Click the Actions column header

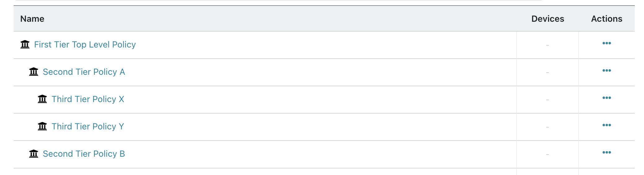coord(606,19)
